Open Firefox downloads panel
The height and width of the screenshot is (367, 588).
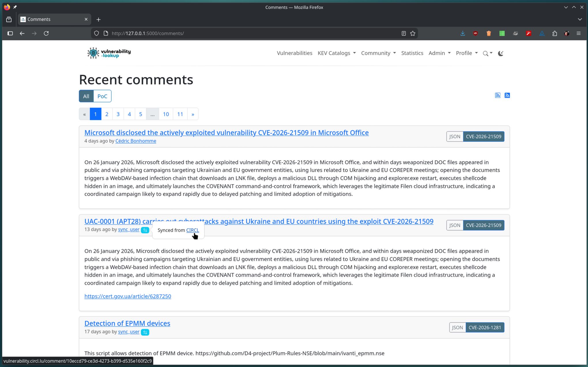point(463,33)
